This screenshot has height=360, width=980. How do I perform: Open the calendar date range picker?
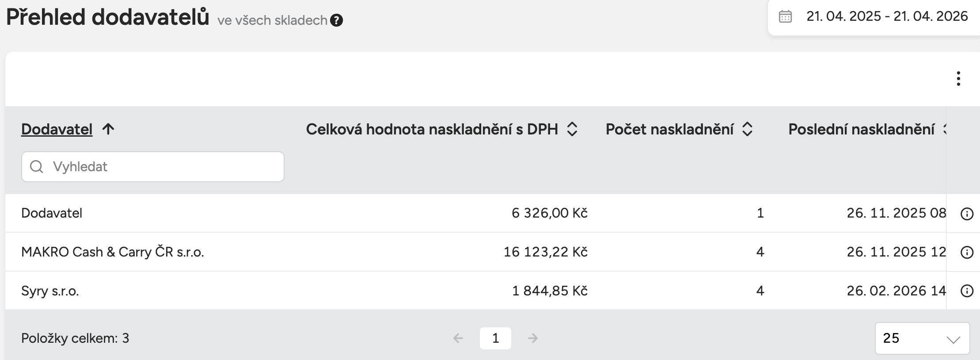785,16
